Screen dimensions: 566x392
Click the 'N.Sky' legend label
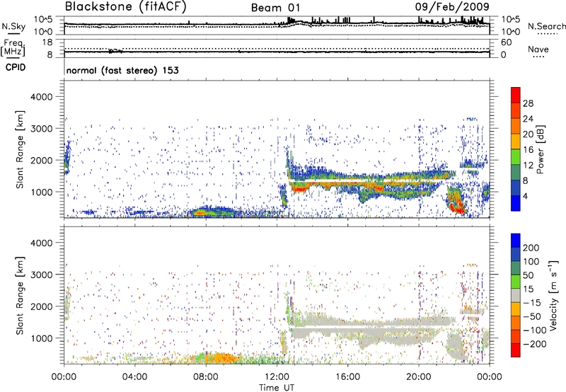pos(13,26)
